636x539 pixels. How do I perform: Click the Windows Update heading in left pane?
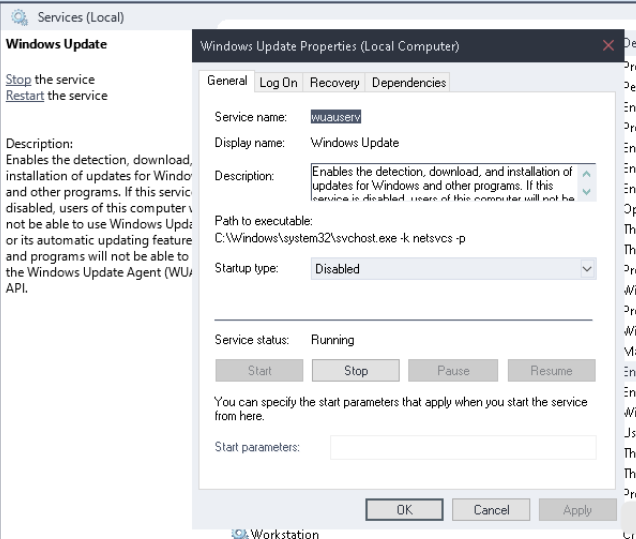tap(56, 44)
